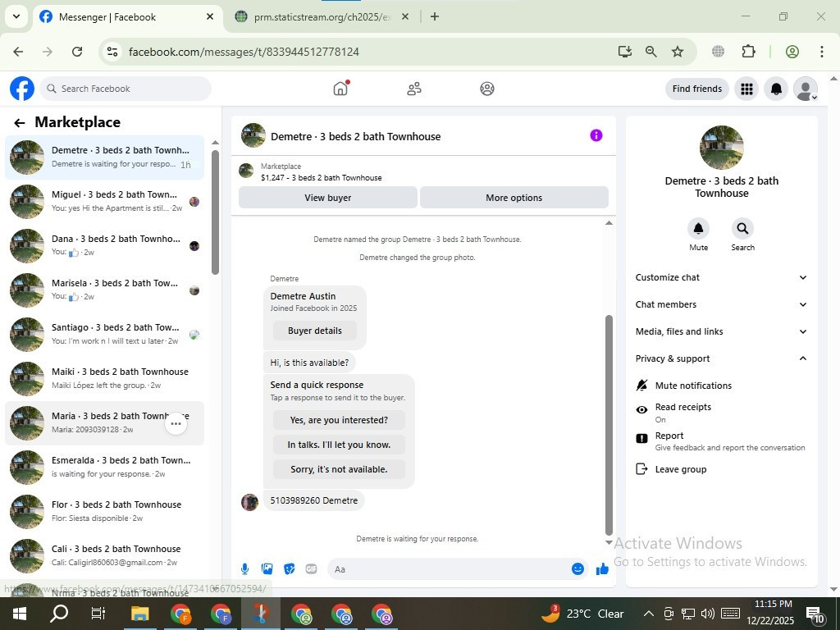Open the tab search dropdown arrow
The image size is (840, 630).
coord(16,16)
